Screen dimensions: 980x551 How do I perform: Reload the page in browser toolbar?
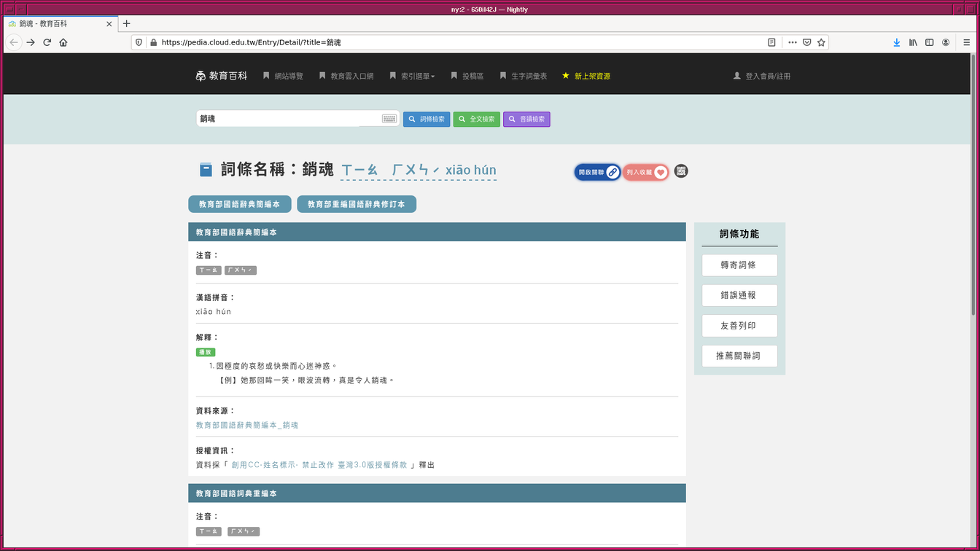click(47, 42)
